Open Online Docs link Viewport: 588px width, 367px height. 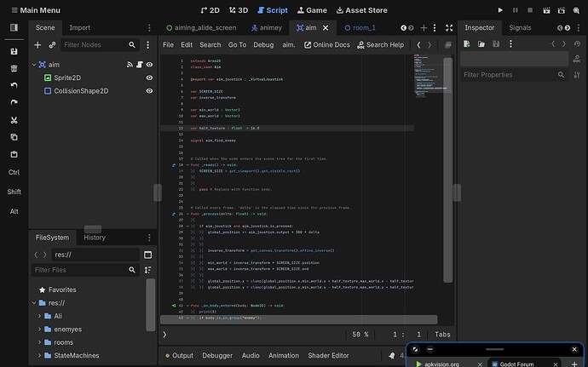[327, 44]
